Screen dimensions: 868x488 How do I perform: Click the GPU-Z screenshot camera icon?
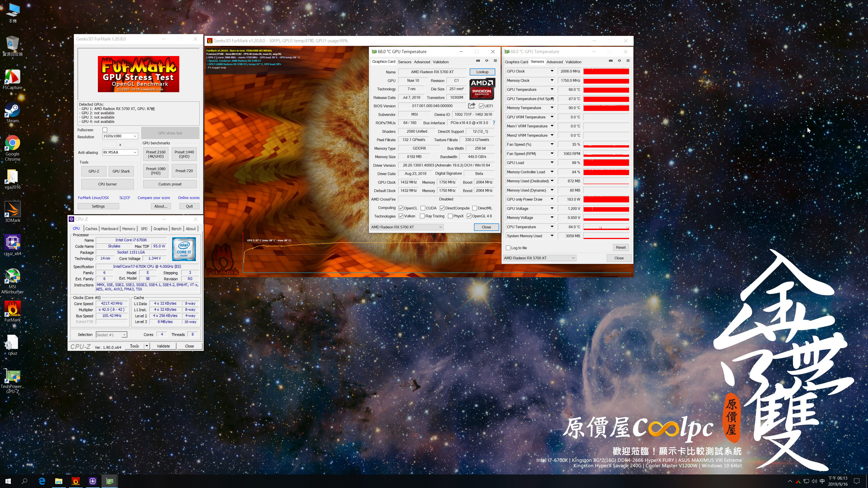coord(478,61)
